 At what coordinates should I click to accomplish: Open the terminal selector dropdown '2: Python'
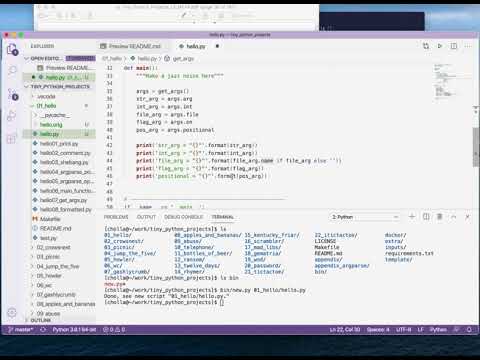[x=365, y=217]
